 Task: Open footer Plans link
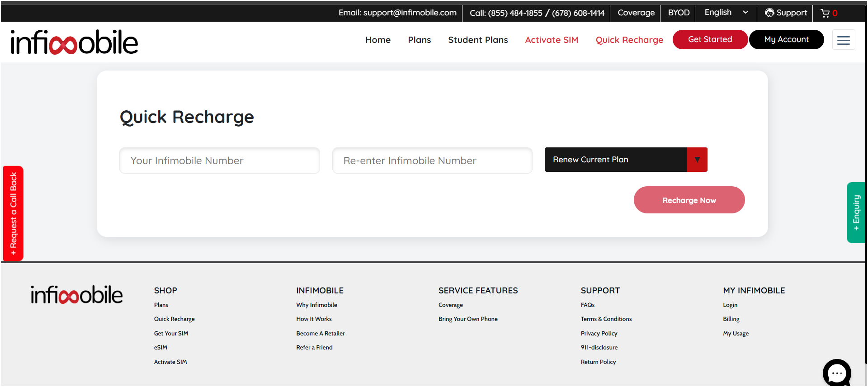point(161,305)
